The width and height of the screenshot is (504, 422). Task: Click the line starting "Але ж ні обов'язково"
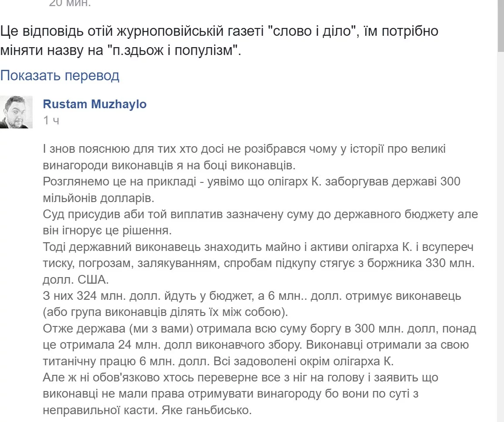pyautogui.click(x=241, y=377)
